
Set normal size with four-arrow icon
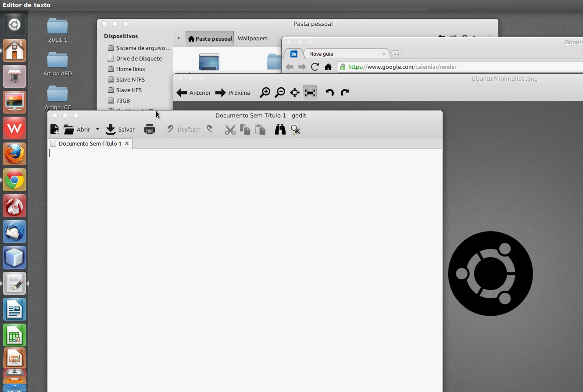pyautogui.click(x=295, y=93)
